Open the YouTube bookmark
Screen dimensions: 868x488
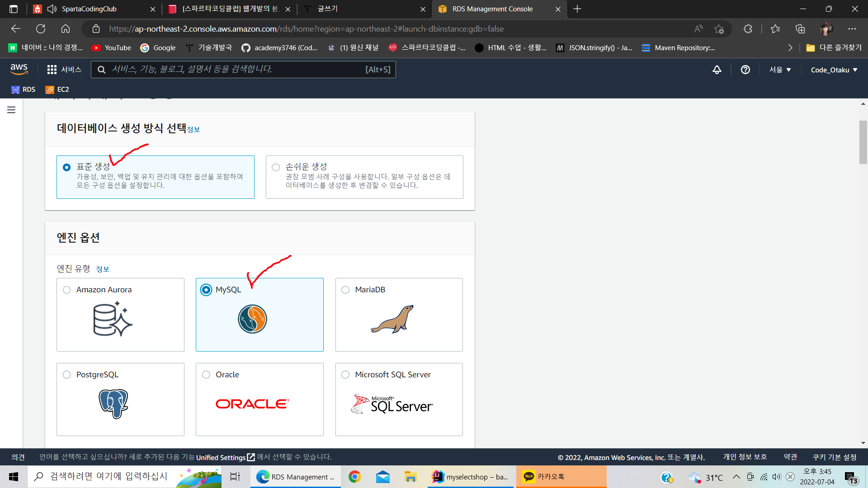tap(112, 48)
